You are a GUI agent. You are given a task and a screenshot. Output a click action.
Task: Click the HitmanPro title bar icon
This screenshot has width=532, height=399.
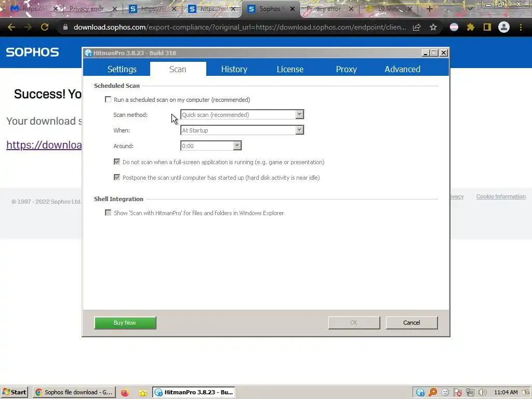pyautogui.click(x=88, y=53)
